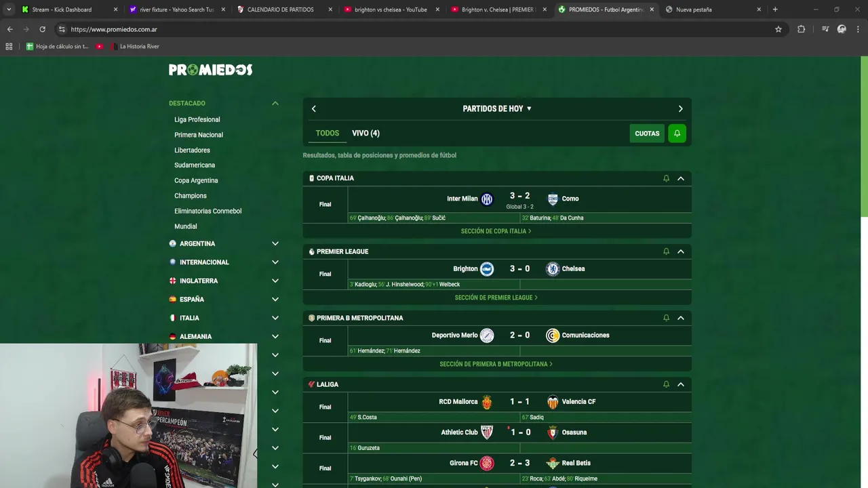Click the Deportivo Merlo crest

point(487,335)
